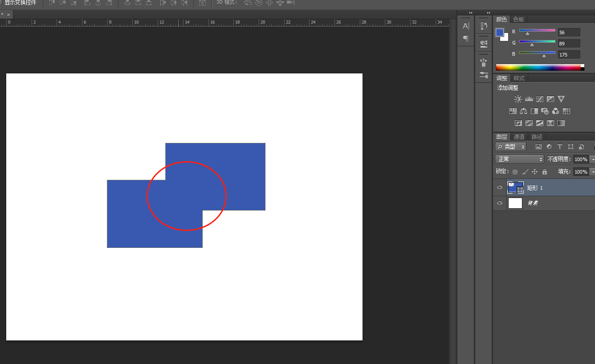Hide the 矩形 1 layer
The image size is (595, 364).
pyautogui.click(x=500, y=188)
